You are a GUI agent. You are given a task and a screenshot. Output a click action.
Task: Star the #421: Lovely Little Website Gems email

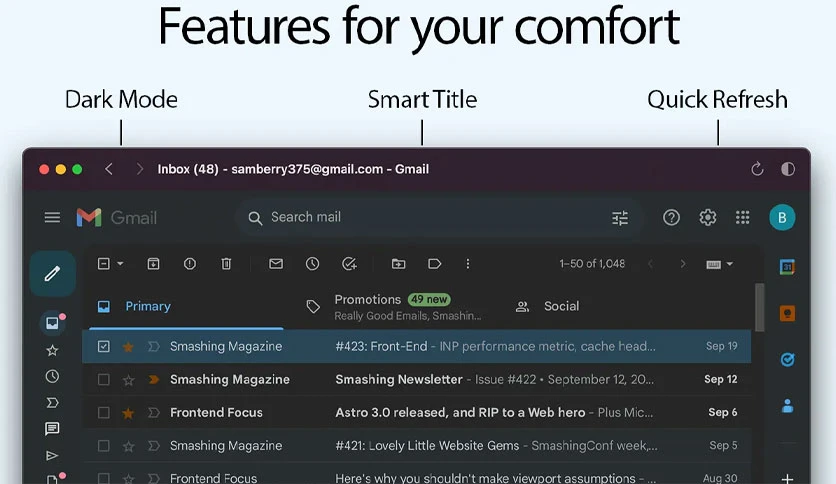(128, 446)
